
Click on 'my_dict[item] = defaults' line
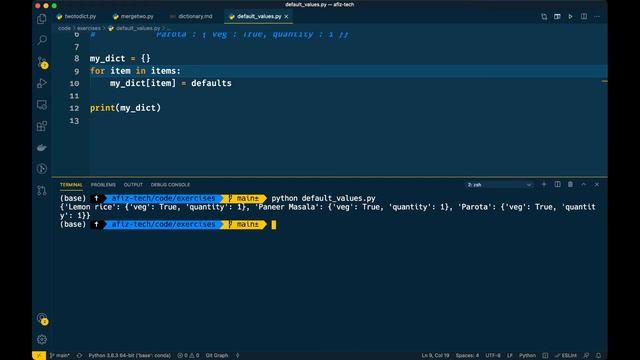click(x=171, y=83)
